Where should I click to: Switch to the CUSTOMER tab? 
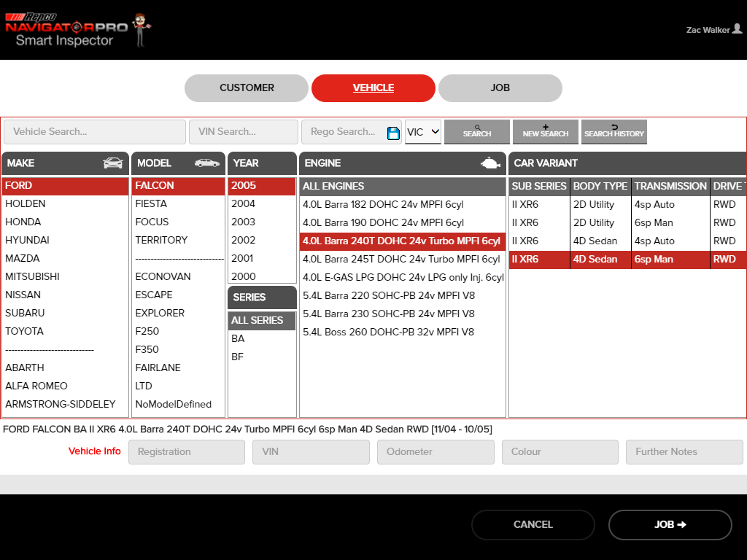tap(247, 88)
